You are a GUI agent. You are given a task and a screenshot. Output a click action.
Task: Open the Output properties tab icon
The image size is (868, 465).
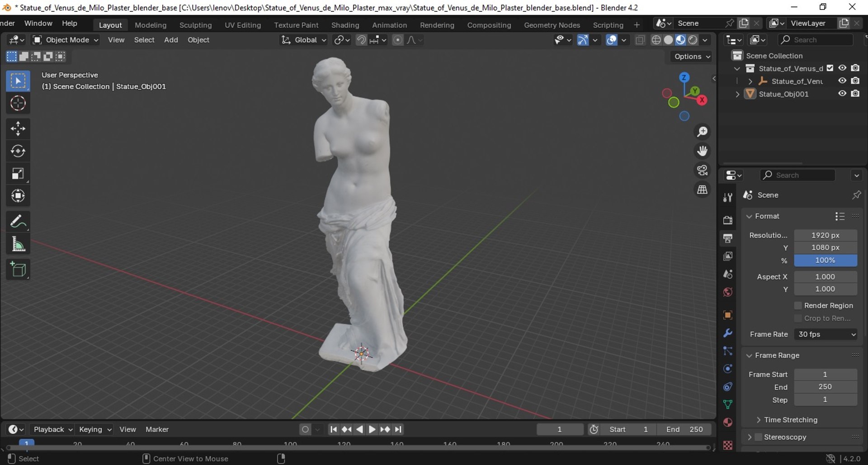click(727, 238)
